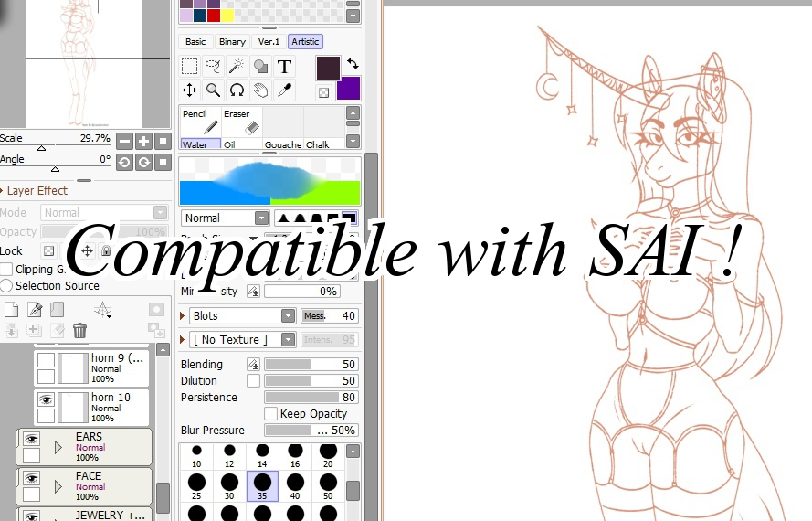The image size is (812, 521).
Task: Enable the Keep Opacity checkbox
Action: [271, 414]
